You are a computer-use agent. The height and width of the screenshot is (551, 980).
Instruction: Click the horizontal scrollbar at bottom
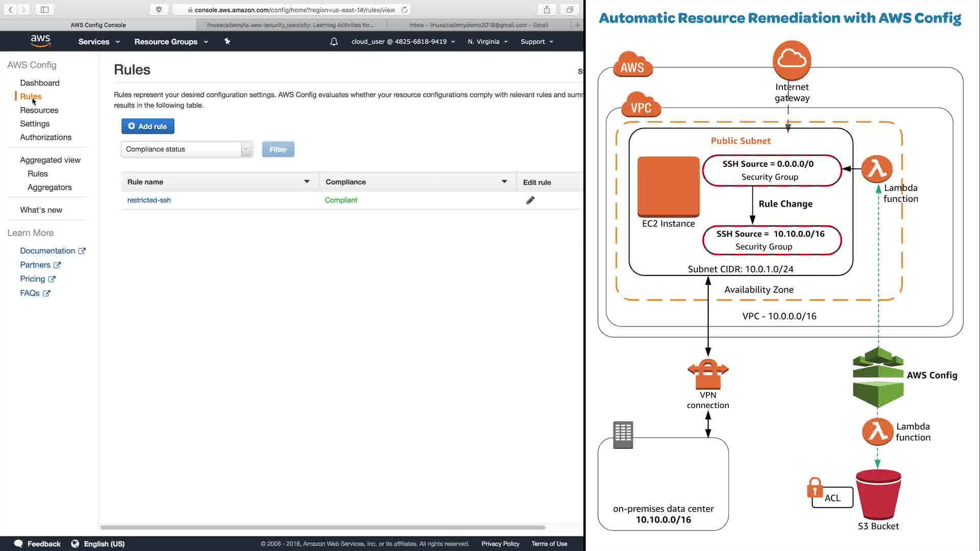[323, 527]
